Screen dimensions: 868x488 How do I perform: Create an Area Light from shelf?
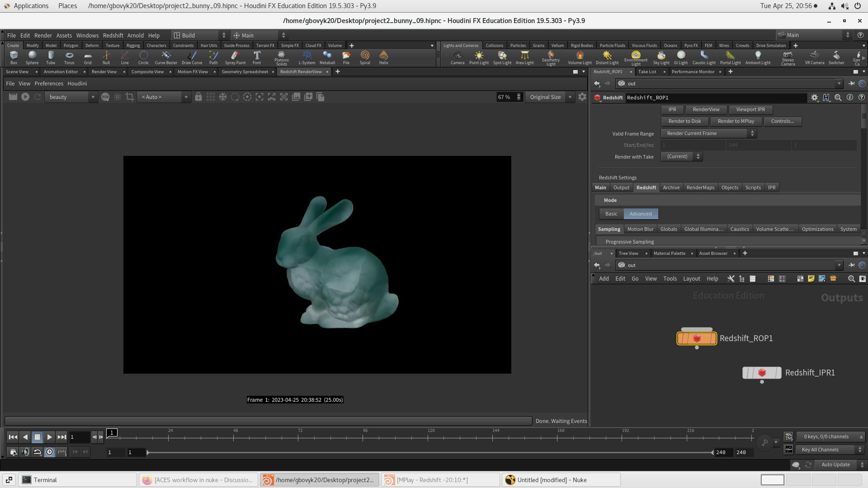(524, 57)
